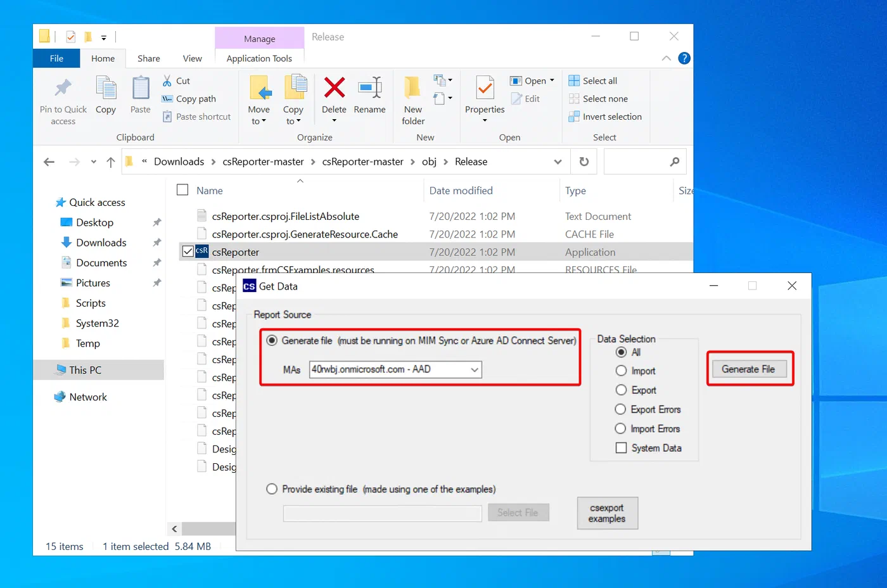
Task: Open the Application Tools tab
Action: click(259, 58)
